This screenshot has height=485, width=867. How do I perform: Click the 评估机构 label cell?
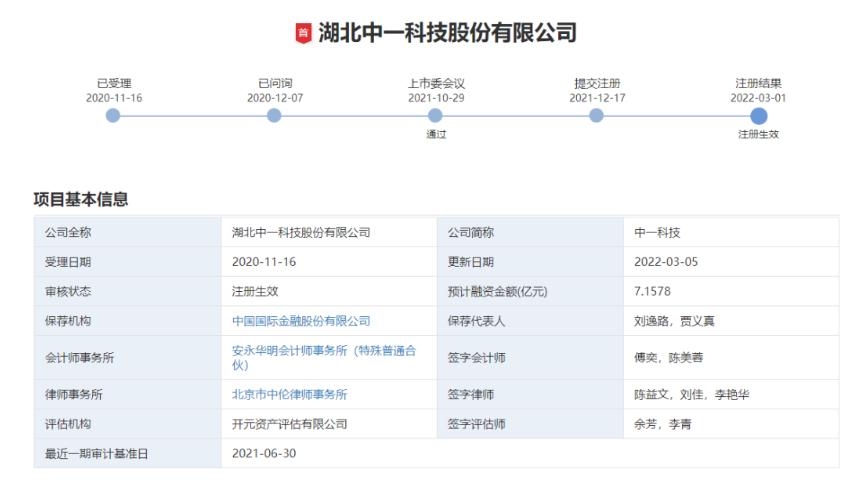pos(128,424)
